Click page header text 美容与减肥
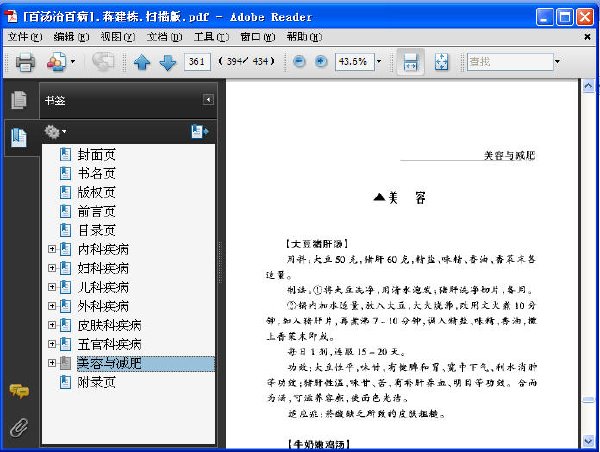The height and width of the screenshot is (452, 600). tap(509, 155)
